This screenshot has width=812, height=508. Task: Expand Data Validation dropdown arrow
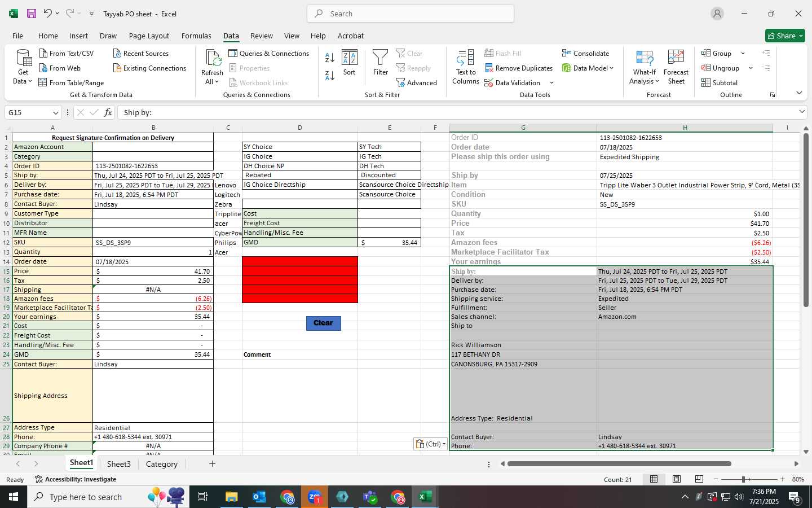click(x=551, y=83)
